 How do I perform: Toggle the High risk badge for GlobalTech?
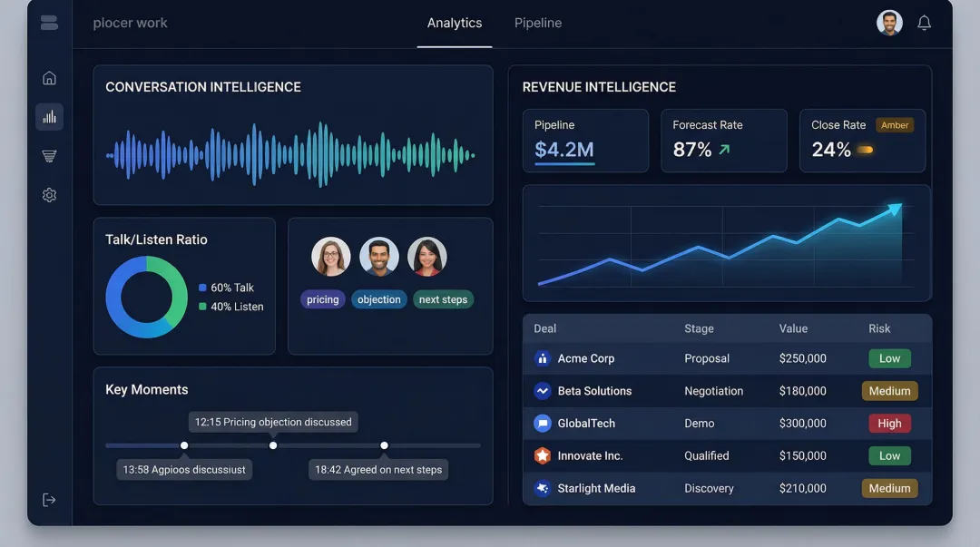pyautogui.click(x=889, y=423)
